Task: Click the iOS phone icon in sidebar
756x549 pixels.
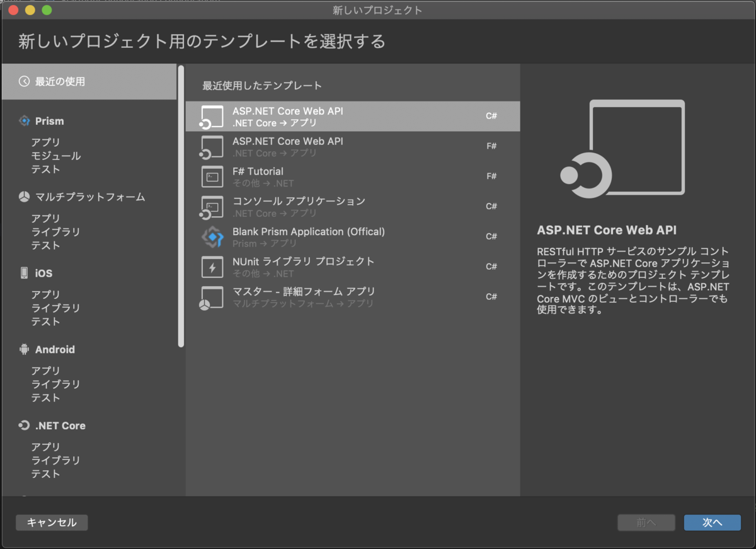Action: (x=24, y=273)
